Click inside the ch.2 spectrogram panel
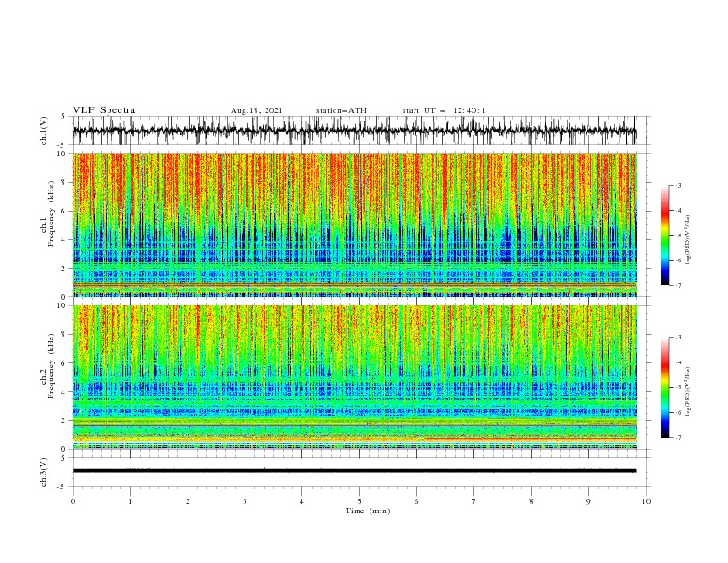The image size is (728, 563). 354,377
